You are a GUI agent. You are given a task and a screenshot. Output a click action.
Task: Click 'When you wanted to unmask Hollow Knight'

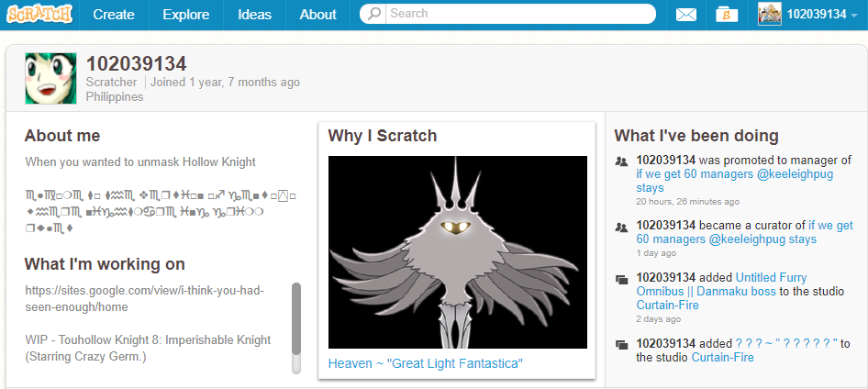tap(140, 162)
